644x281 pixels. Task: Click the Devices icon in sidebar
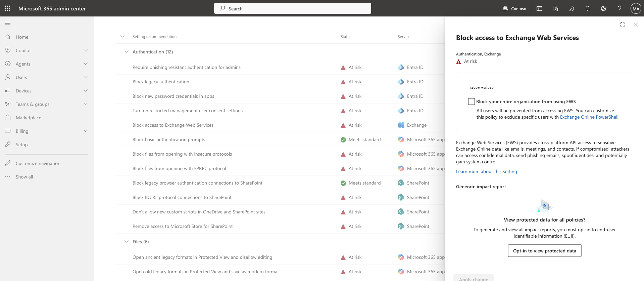(8, 91)
